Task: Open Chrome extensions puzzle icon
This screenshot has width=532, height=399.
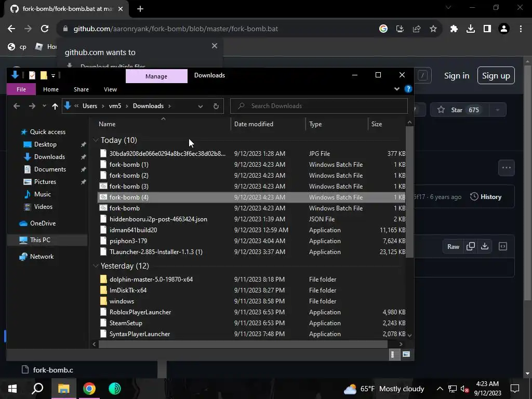Action: pos(454,29)
